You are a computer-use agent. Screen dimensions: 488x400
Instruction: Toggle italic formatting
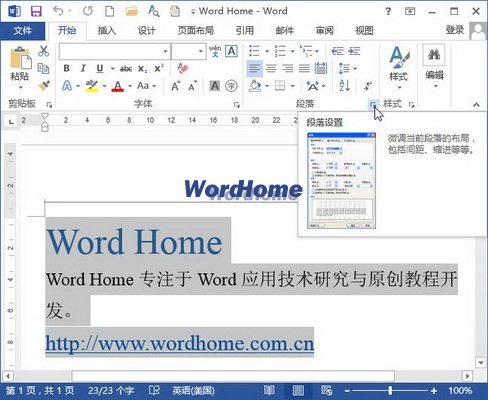[x=83, y=68]
